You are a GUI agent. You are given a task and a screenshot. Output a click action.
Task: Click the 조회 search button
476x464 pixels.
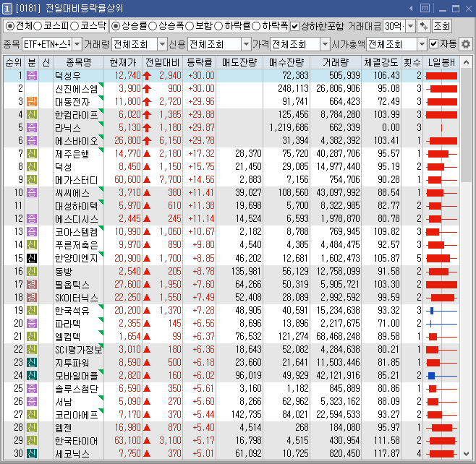(x=441, y=26)
